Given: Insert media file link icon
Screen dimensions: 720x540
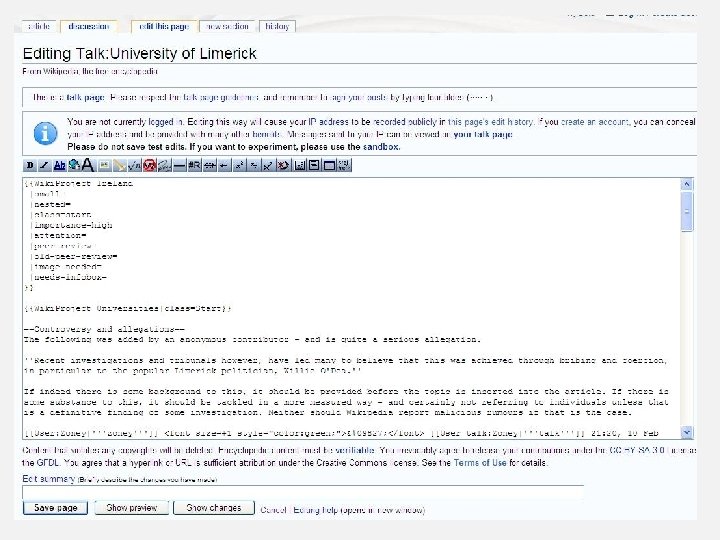Looking at the screenshot, I should click(x=119, y=165).
